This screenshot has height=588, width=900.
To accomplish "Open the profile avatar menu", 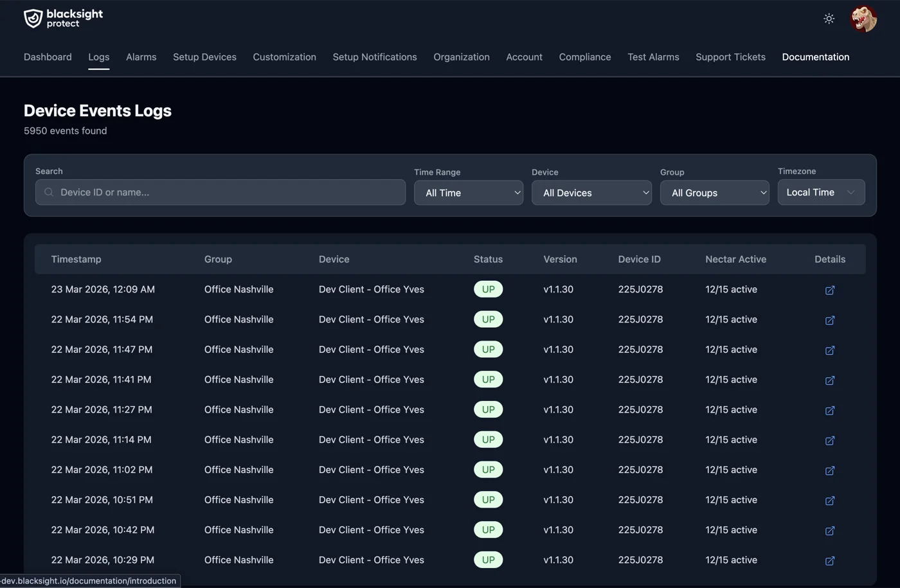I will (863, 19).
